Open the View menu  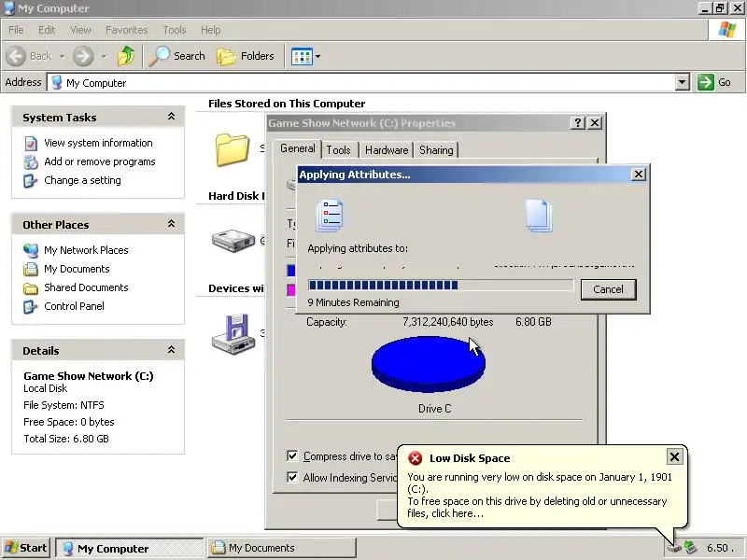tap(80, 30)
